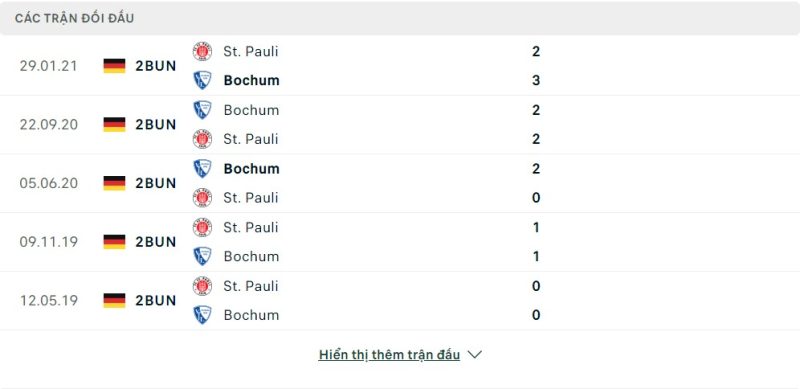Viewport: 800px width, 389px height.
Task: Open 2BUN league label for 09.11.19
Action: tap(156, 241)
